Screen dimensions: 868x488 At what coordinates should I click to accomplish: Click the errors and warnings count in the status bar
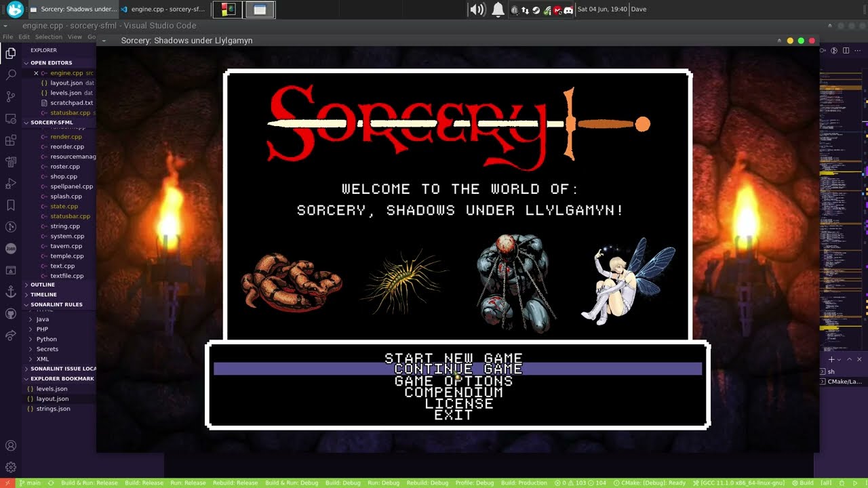tap(580, 483)
